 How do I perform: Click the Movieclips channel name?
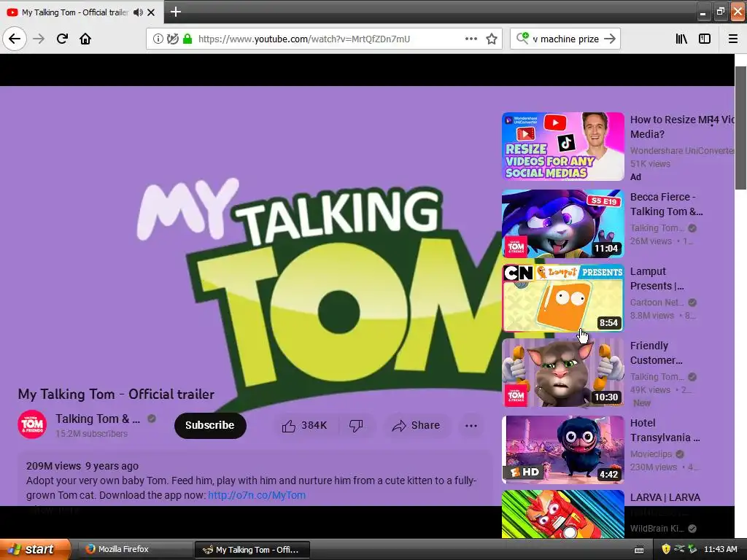click(x=651, y=454)
